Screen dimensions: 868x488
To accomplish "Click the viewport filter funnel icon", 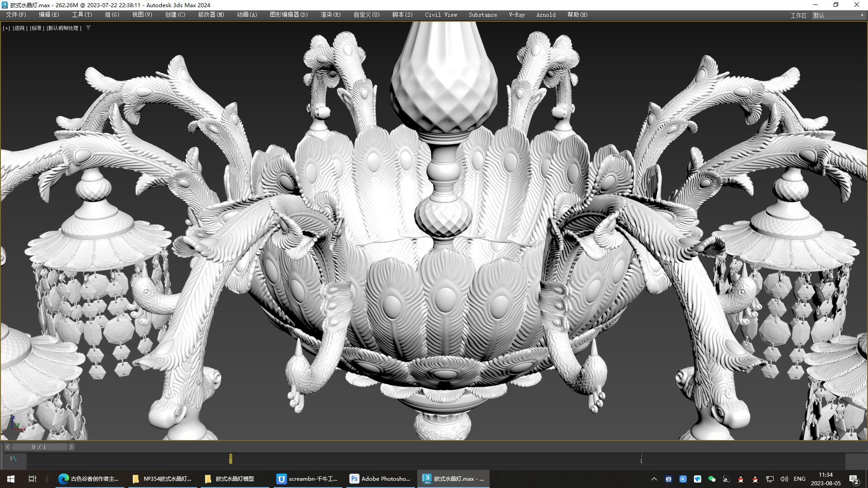I will (88, 28).
